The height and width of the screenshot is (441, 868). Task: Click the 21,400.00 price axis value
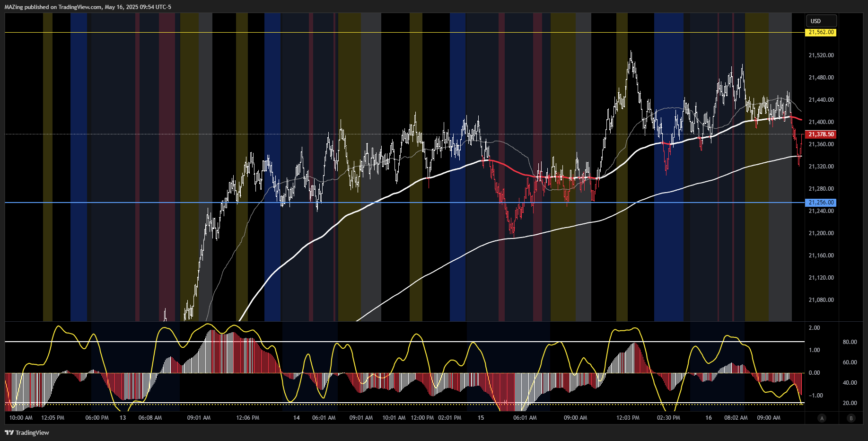tap(821, 122)
